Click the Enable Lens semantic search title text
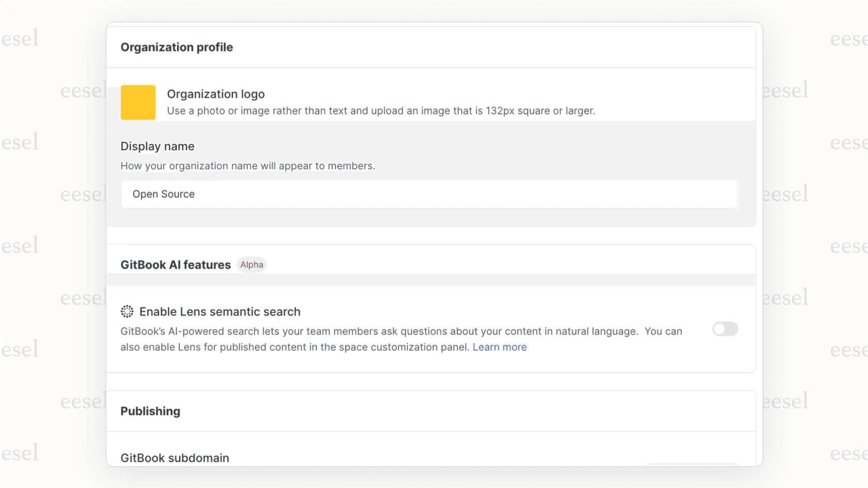Viewport: 868px width, 488px height. click(x=219, y=311)
